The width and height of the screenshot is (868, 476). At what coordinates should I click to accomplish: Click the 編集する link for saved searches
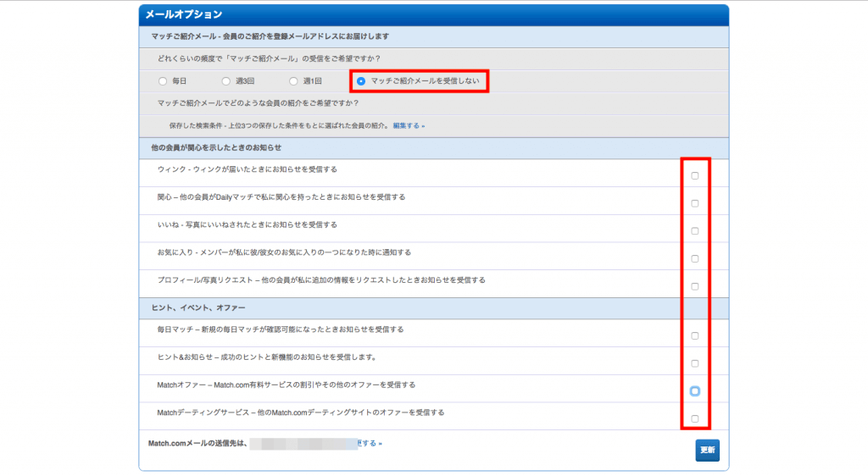409,125
